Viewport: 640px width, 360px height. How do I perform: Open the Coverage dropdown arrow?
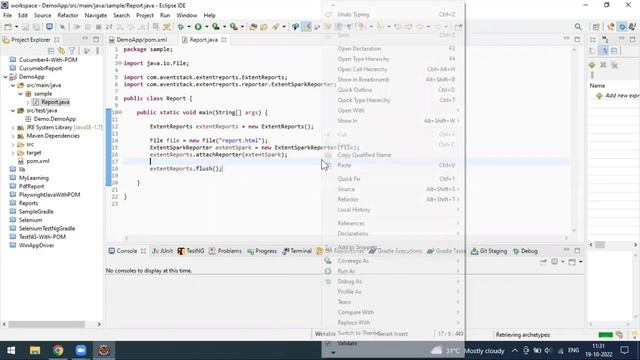click(224, 27)
